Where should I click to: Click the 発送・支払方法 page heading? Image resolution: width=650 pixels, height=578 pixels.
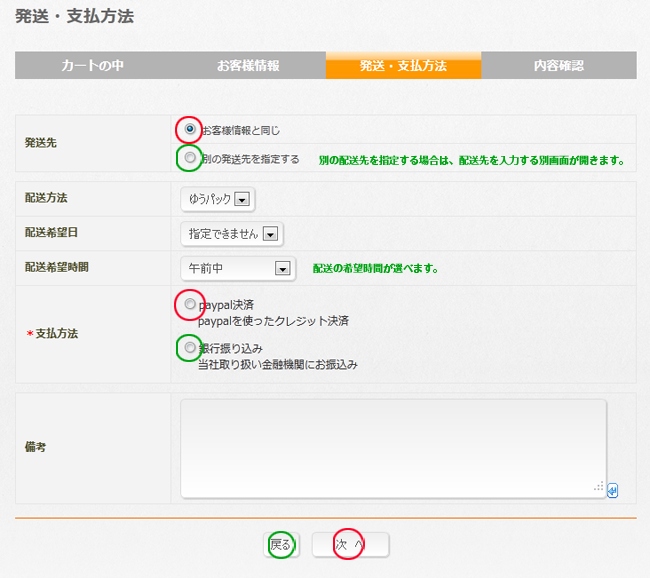[75, 17]
